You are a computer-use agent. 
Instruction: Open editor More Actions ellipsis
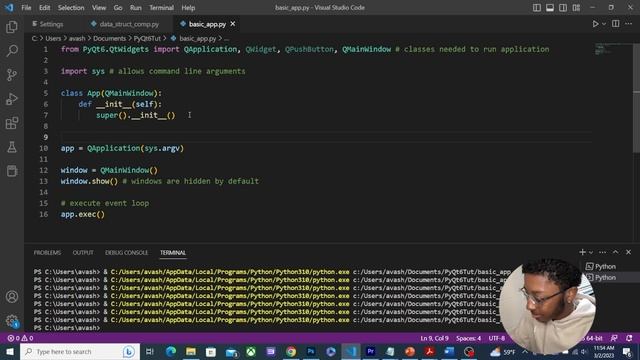click(x=629, y=24)
